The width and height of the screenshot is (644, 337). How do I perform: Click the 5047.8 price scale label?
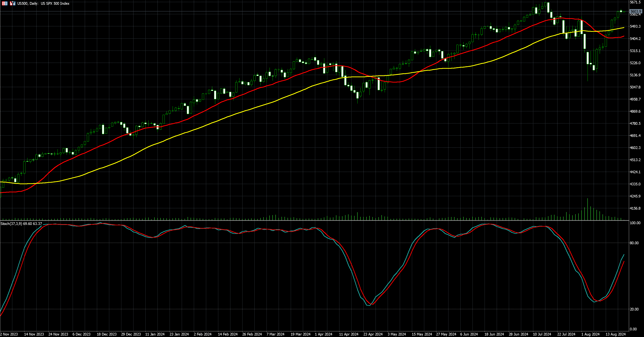(x=635, y=87)
